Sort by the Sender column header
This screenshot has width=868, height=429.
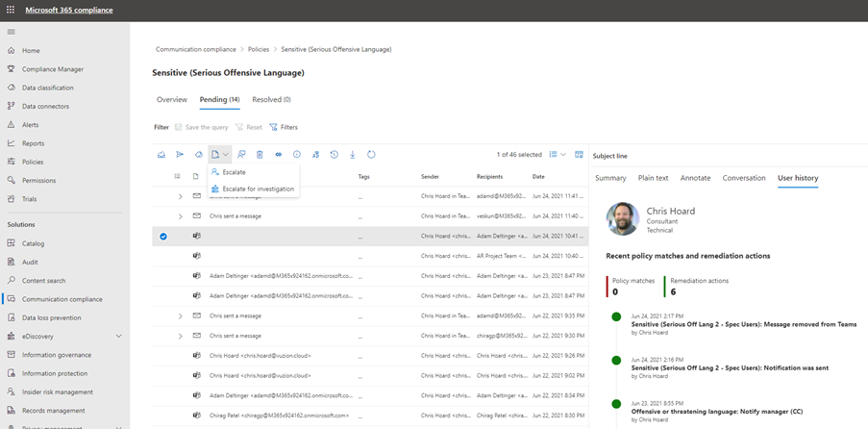coord(430,176)
